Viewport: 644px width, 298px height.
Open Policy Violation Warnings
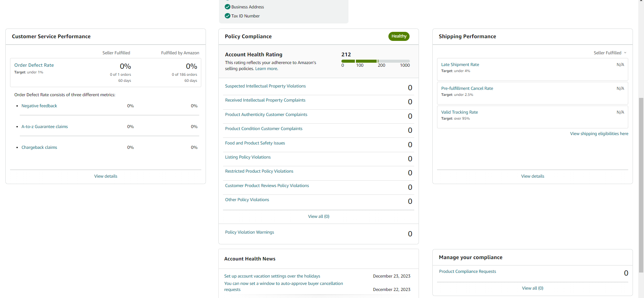[250, 232]
